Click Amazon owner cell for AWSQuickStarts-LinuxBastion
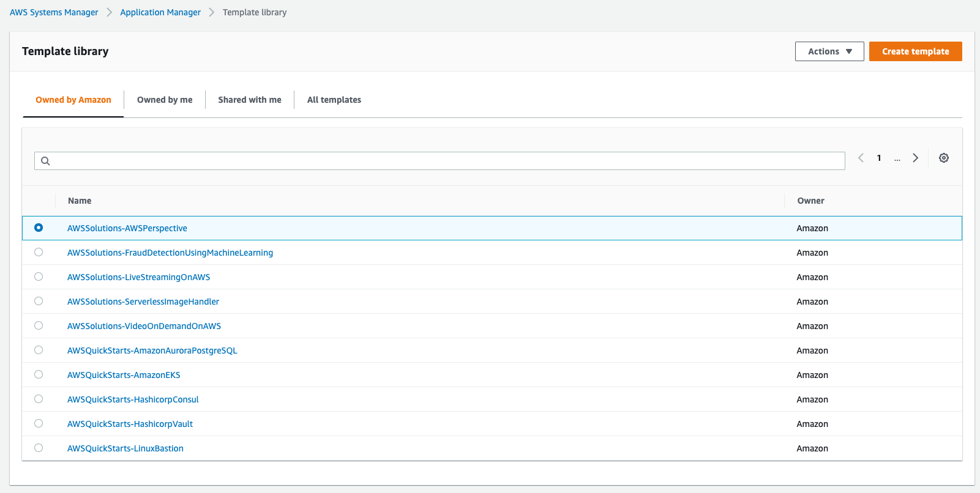 (812, 448)
